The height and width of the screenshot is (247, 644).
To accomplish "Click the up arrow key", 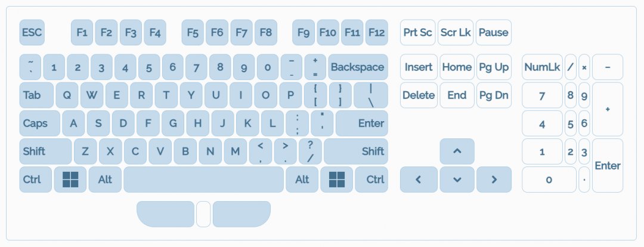I will point(457,151).
